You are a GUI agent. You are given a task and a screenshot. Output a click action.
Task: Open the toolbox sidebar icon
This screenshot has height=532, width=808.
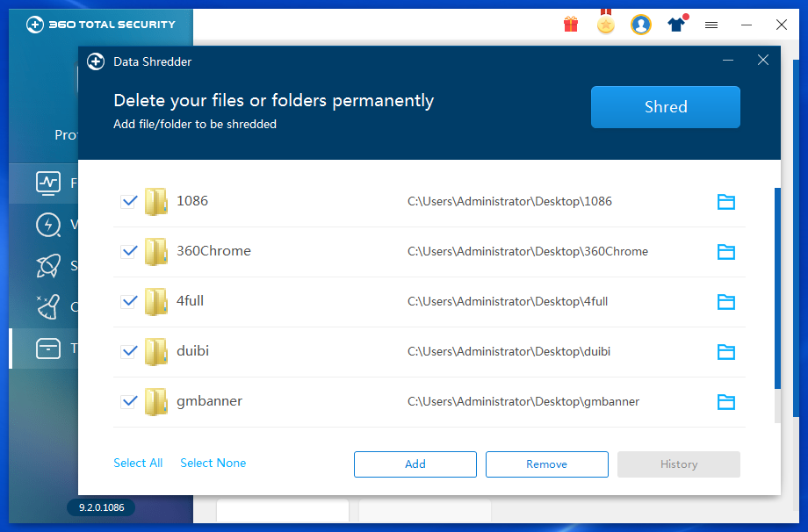48,349
